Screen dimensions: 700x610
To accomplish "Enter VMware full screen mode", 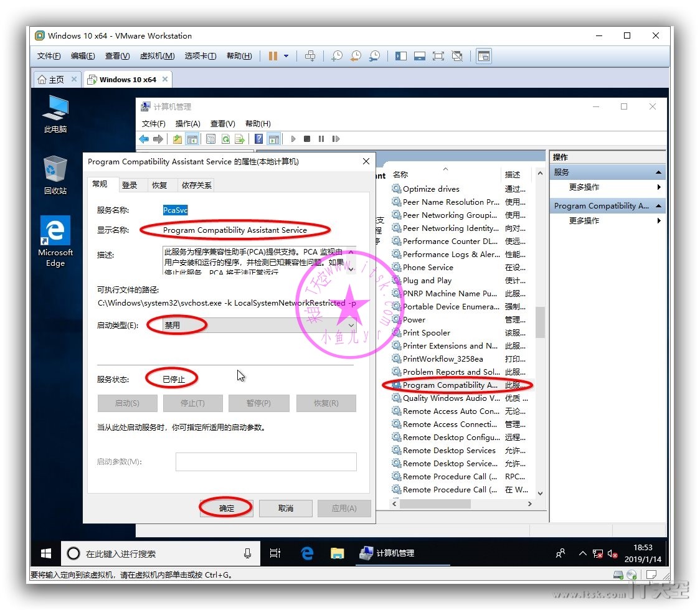I will 438,56.
